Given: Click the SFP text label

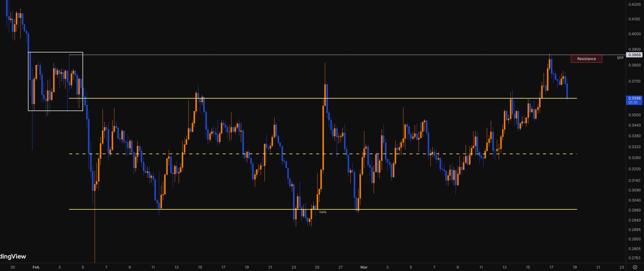Looking at the screenshot, I should [x=620, y=58].
